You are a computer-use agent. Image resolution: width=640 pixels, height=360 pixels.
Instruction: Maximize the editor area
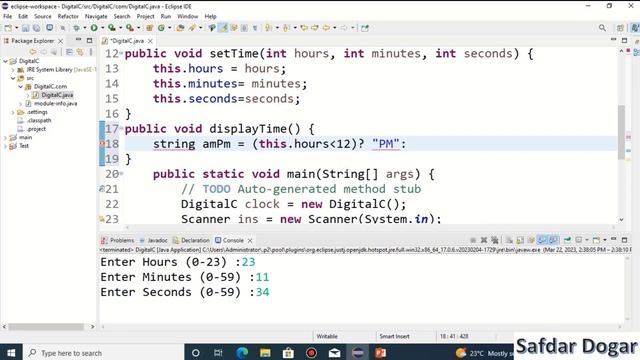(624, 40)
